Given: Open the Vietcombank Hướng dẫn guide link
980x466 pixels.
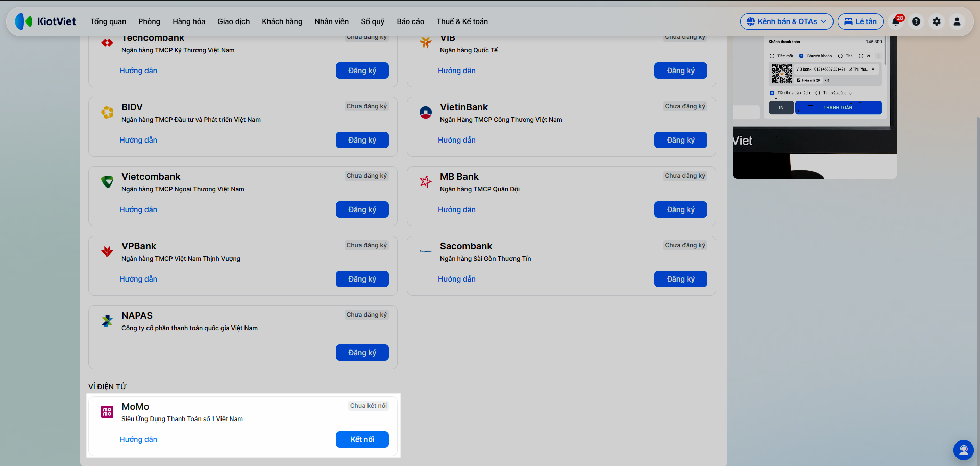Looking at the screenshot, I should 138,209.
